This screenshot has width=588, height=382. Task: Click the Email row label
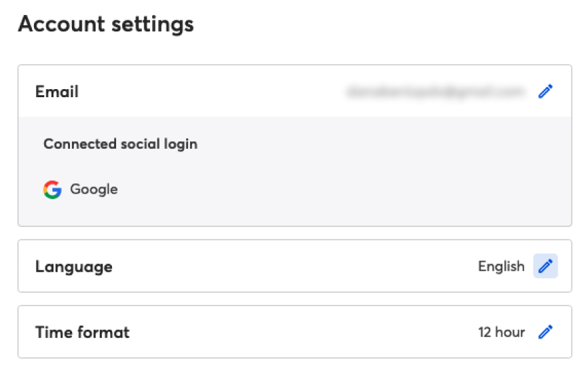coord(57,92)
